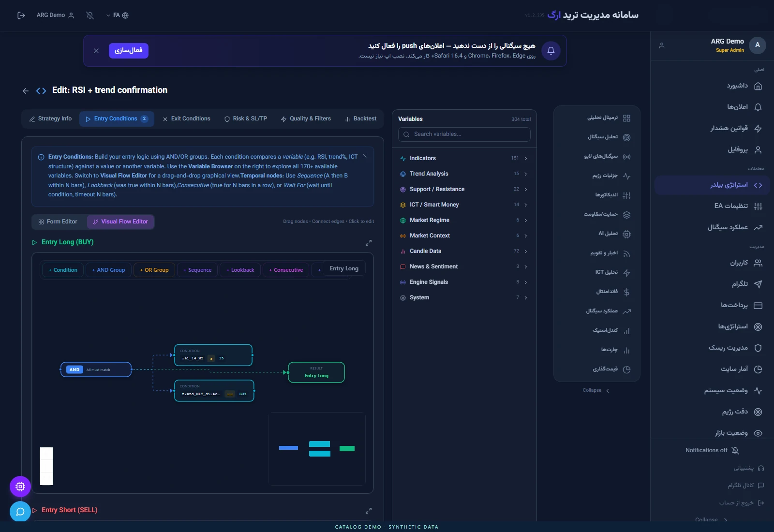This screenshot has height=532, width=774.
Task: Open ARG Demo user menu in top bar
Action: [x=55, y=15]
